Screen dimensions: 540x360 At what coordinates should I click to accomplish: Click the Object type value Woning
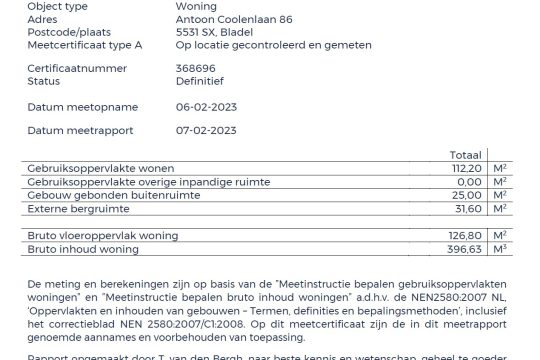coord(196,6)
